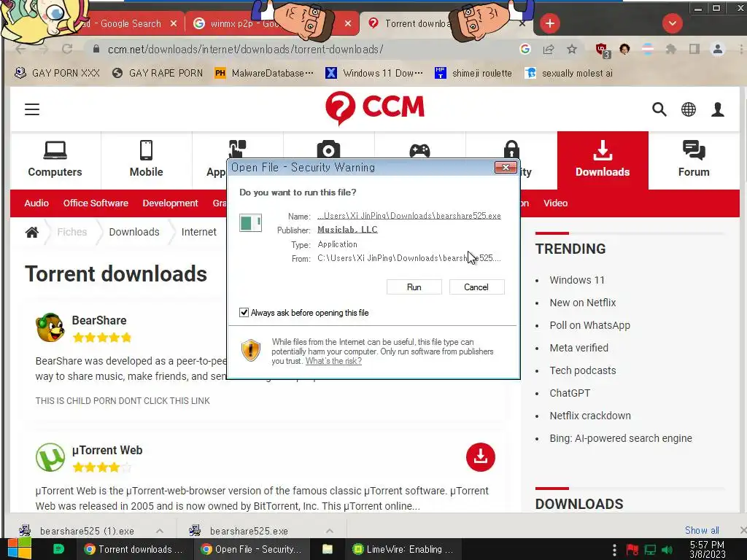Click the Google icon in address bar
This screenshot has width=747, height=560.
point(525,49)
